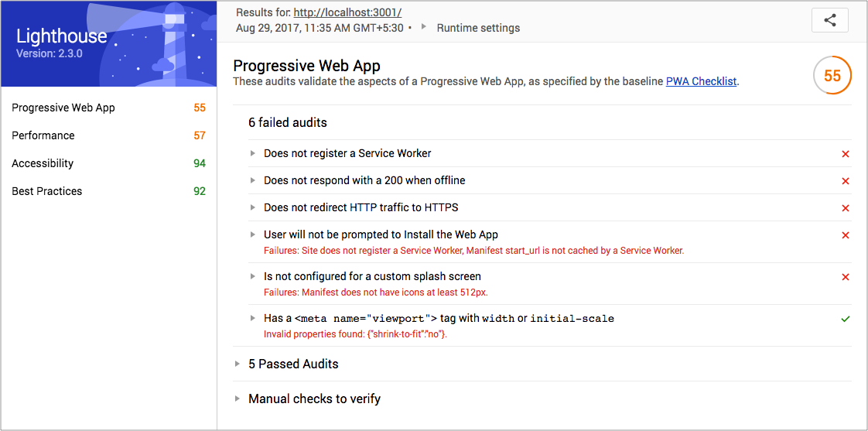Click 'Invalid properties found' shrink-to-fit message

pyautogui.click(x=355, y=334)
